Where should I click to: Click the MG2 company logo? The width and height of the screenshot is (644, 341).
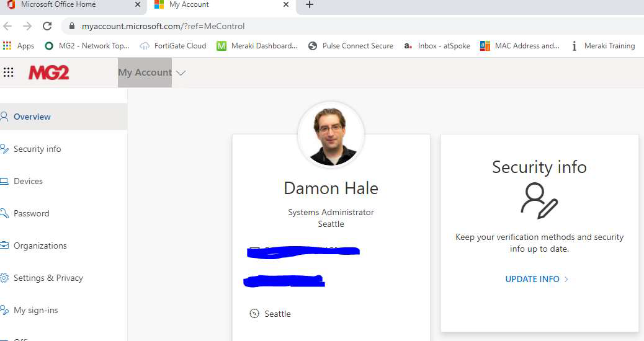[48, 73]
